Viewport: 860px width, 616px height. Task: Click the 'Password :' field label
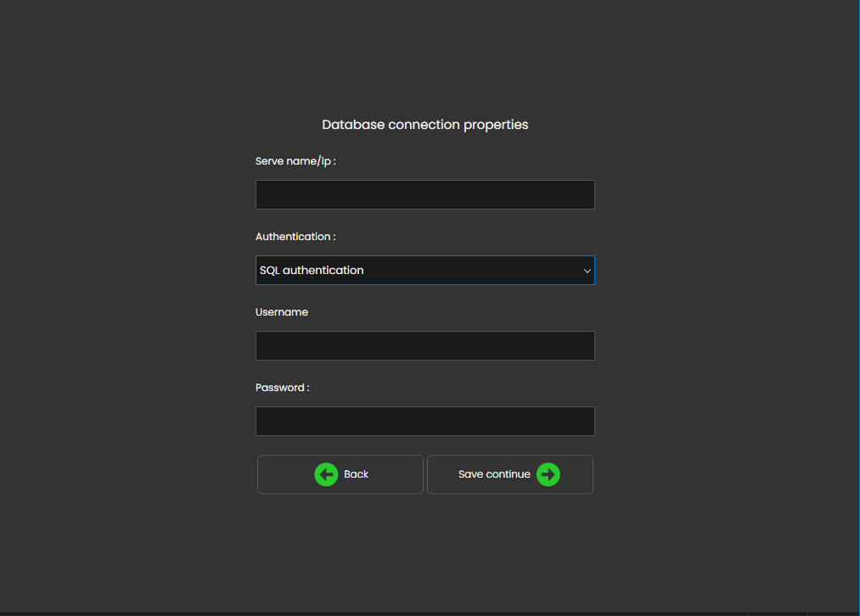[x=283, y=388]
